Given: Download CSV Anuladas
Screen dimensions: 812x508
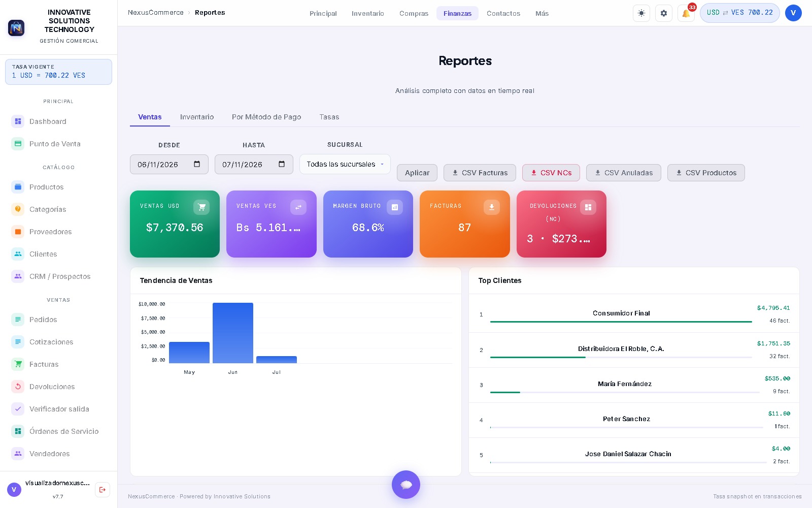Looking at the screenshot, I should [x=624, y=173].
